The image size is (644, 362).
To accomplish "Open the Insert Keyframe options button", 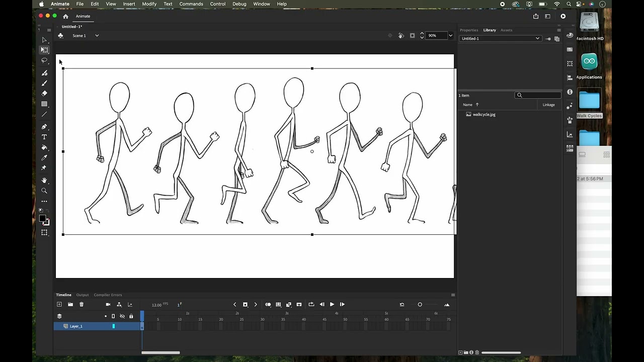I will [x=245, y=304].
